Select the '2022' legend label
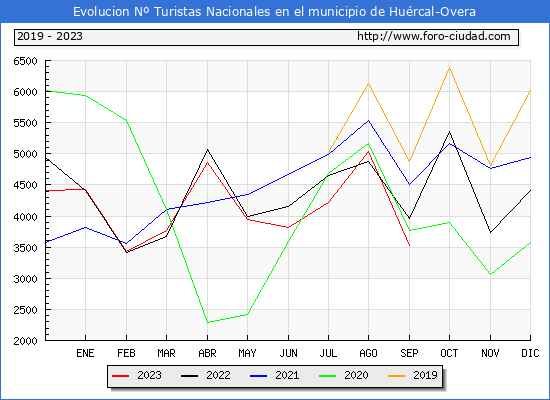 (x=218, y=375)
